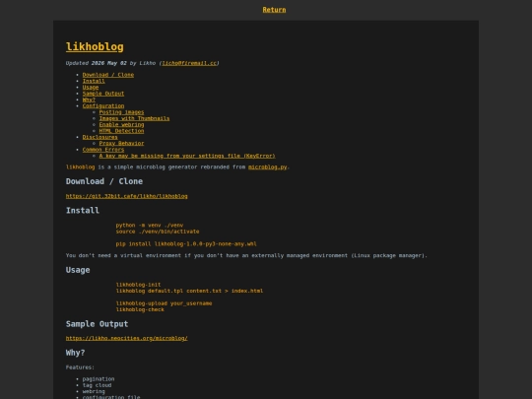Open the microblog.py link

click(268, 166)
